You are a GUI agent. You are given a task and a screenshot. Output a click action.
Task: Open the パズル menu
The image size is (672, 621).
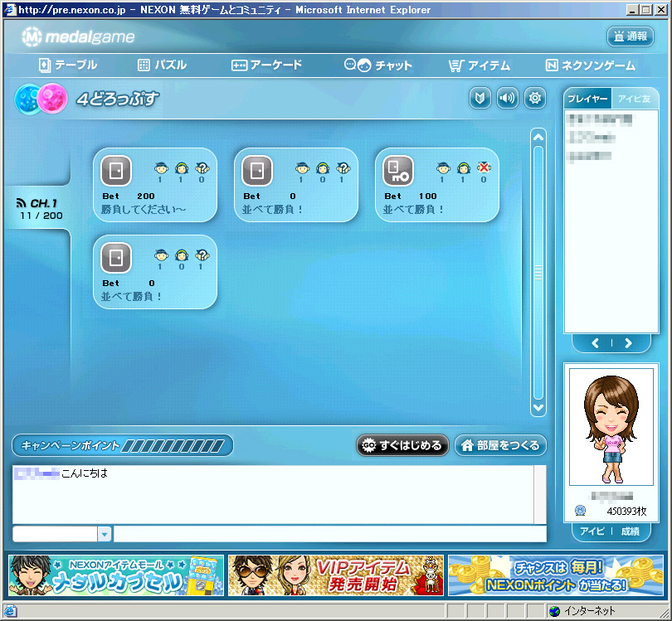pos(162,65)
